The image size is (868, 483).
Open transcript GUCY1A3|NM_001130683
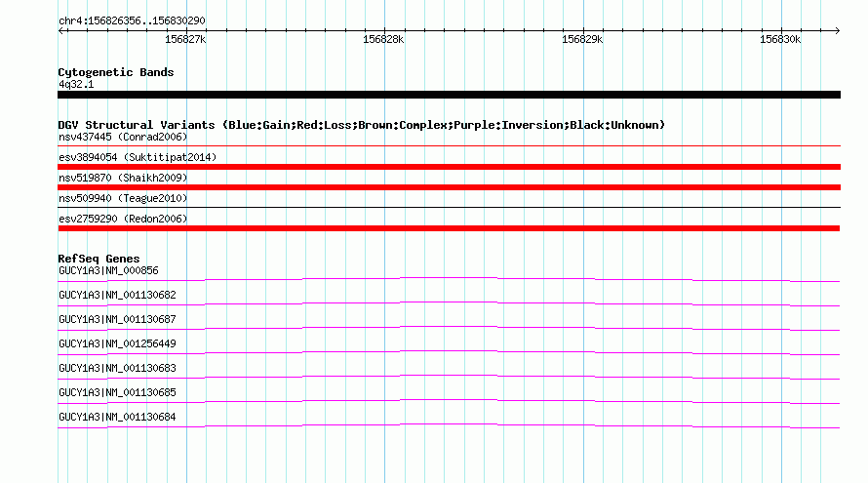click(x=117, y=368)
